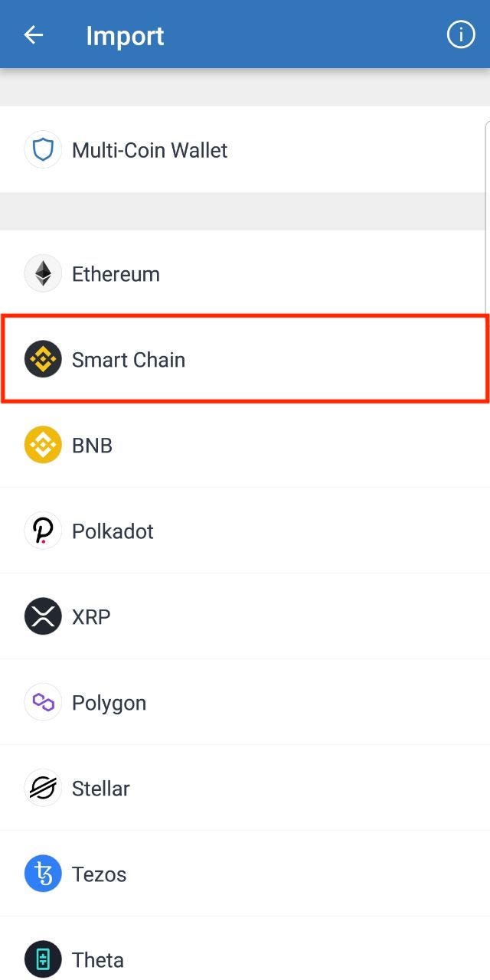Viewport: 490px width, 980px height.
Task: Tap the Smart Chain dark logo icon
Action: (x=43, y=359)
